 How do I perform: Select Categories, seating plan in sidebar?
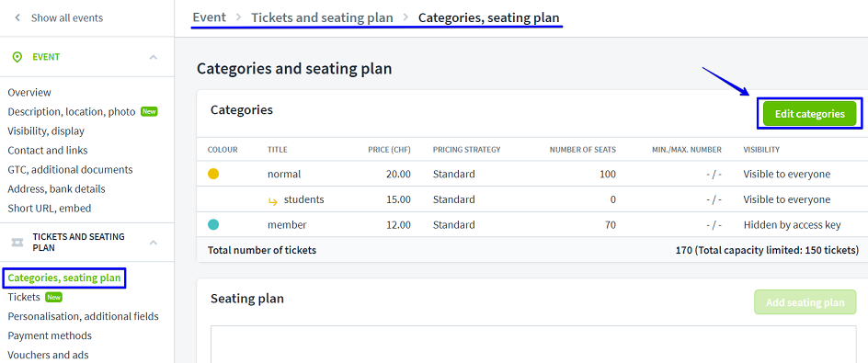[x=64, y=278]
